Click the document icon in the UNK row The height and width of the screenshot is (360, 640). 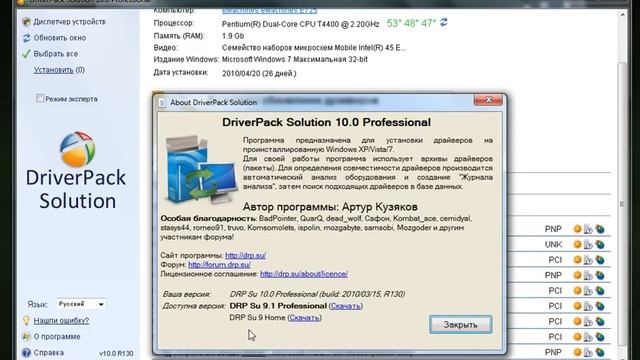(x=588, y=245)
